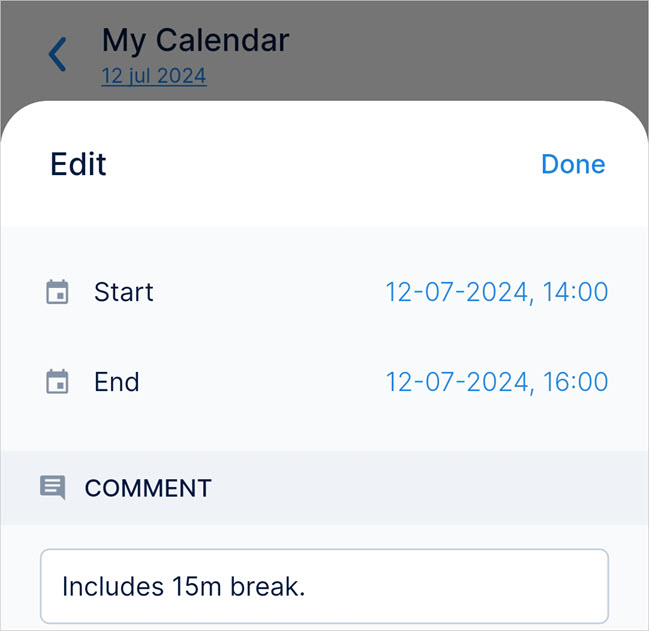Click the COMMENT section heading
The image size is (649, 631).
pyautogui.click(x=148, y=488)
